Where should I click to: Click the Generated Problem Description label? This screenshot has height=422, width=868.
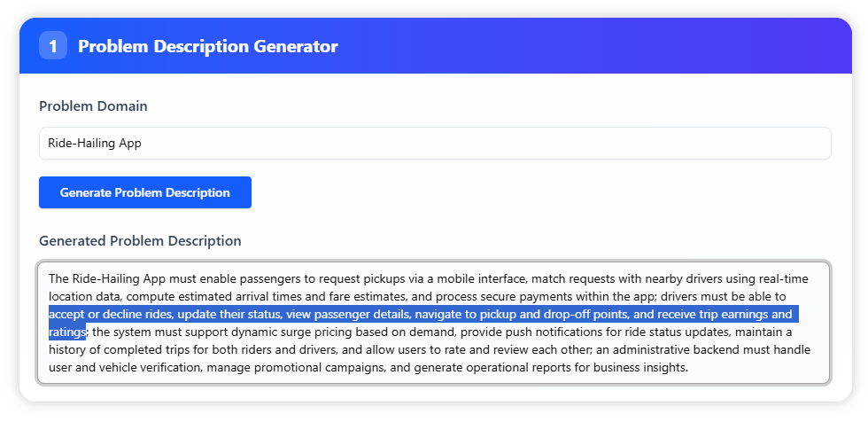click(140, 240)
